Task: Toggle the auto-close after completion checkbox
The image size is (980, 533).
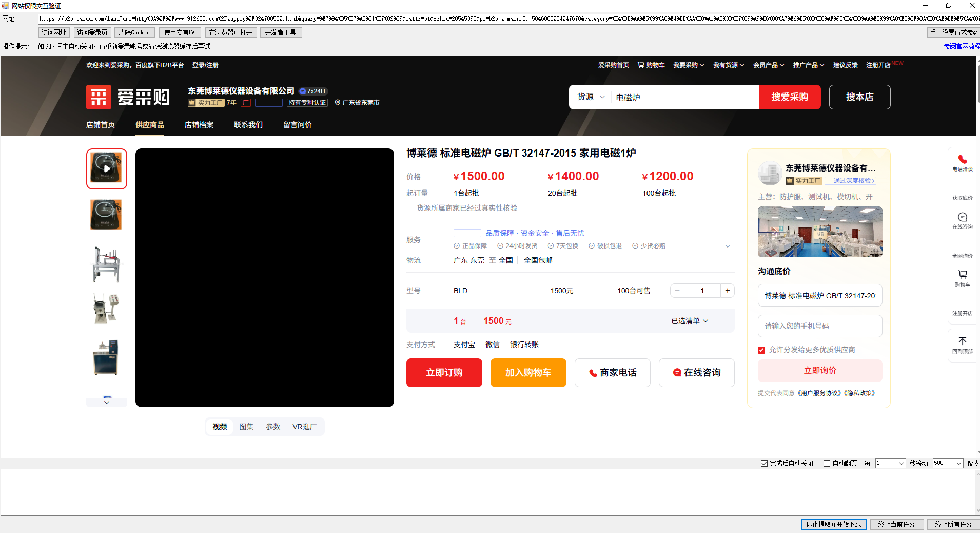Action: point(764,463)
